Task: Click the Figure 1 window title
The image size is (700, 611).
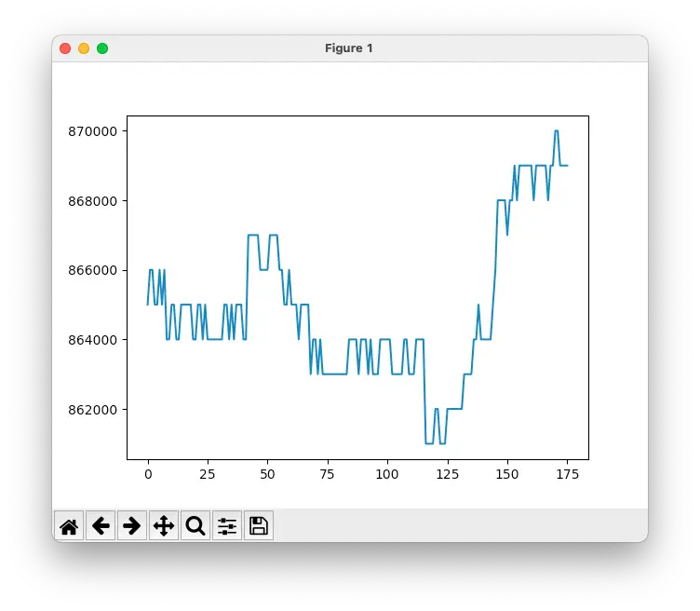Action: coord(349,48)
